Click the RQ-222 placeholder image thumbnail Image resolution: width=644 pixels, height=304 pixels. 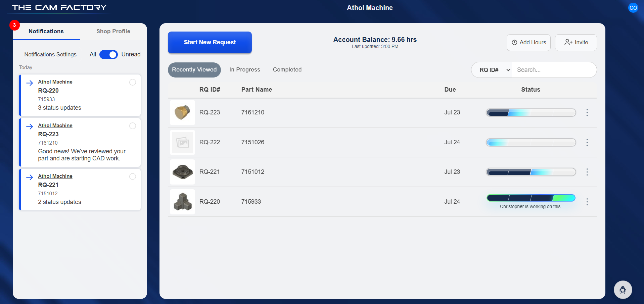click(x=182, y=142)
